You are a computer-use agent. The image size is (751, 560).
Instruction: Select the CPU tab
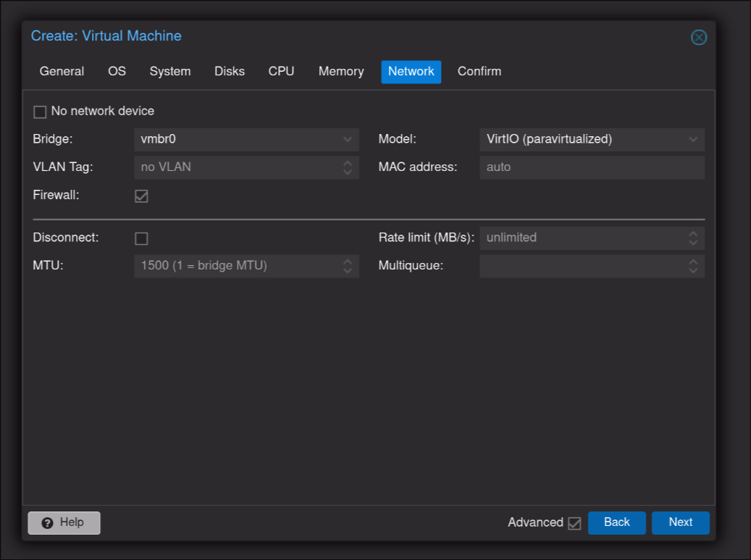tap(281, 72)
